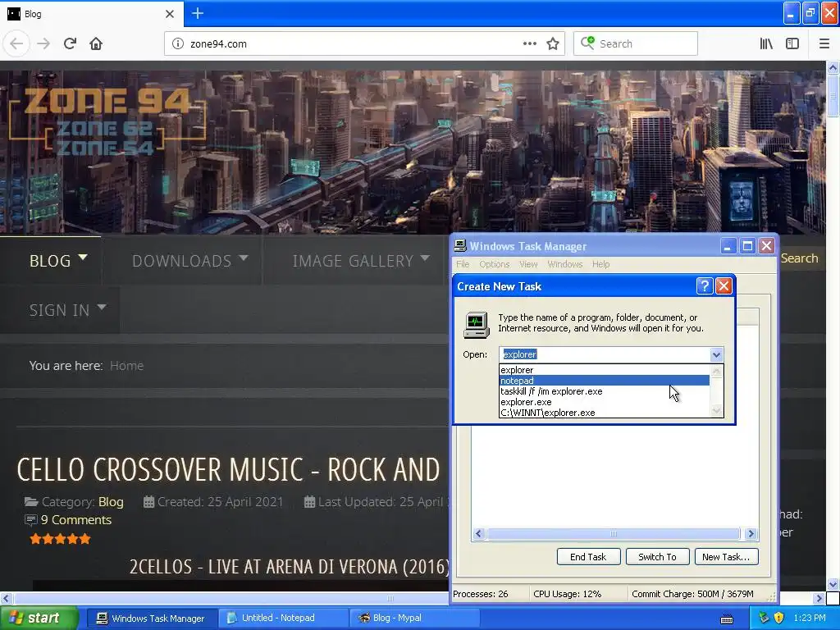Collapse the Open combo box arrow

(716, 354)
